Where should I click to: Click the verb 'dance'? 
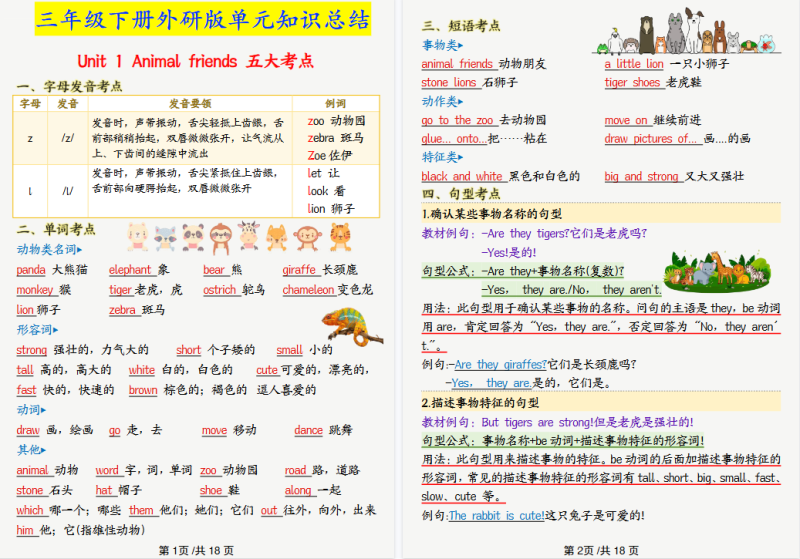coord(308,430)
